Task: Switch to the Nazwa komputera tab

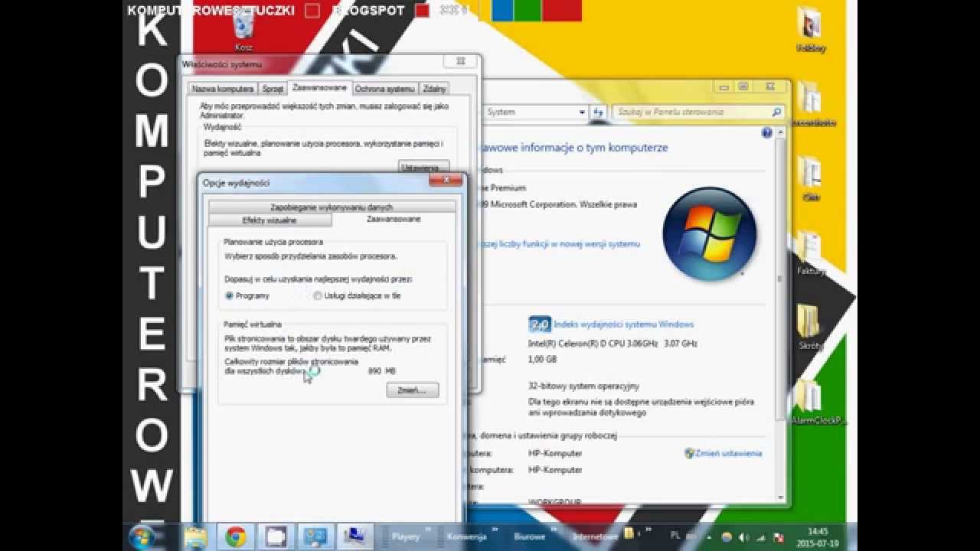Action: coord(222,89)
